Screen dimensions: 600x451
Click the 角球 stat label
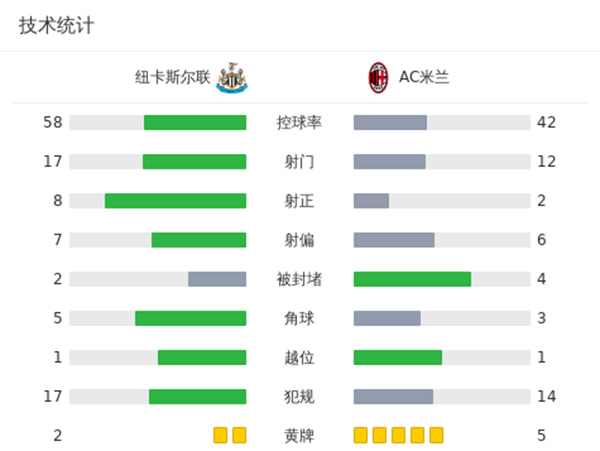coord(299,318)
